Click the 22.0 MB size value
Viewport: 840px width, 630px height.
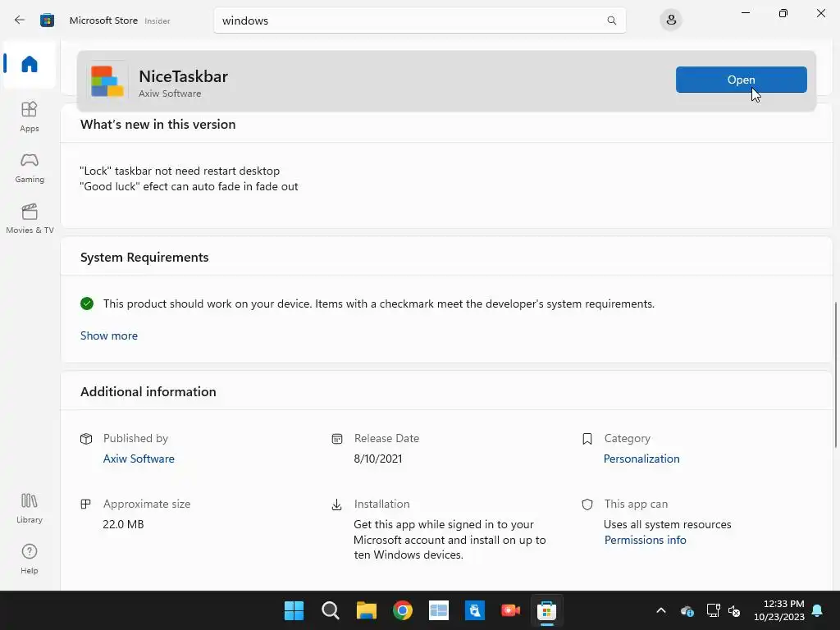(123, 524)
